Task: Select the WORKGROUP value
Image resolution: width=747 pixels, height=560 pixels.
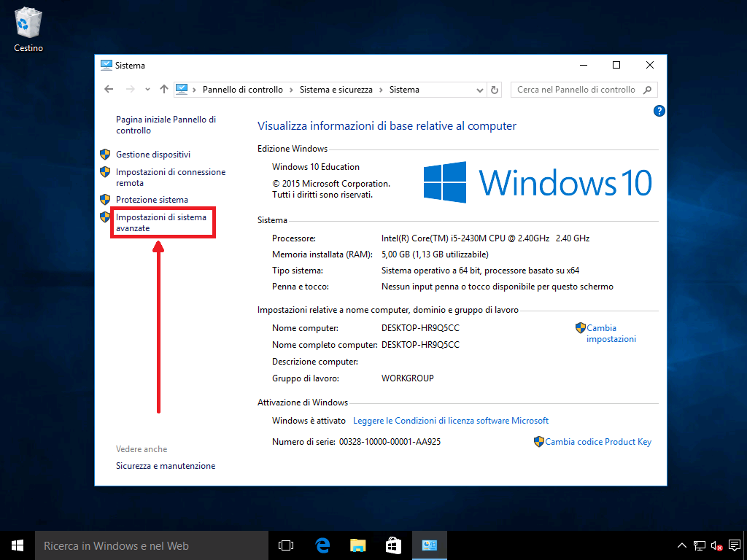Action: [407, 378]
